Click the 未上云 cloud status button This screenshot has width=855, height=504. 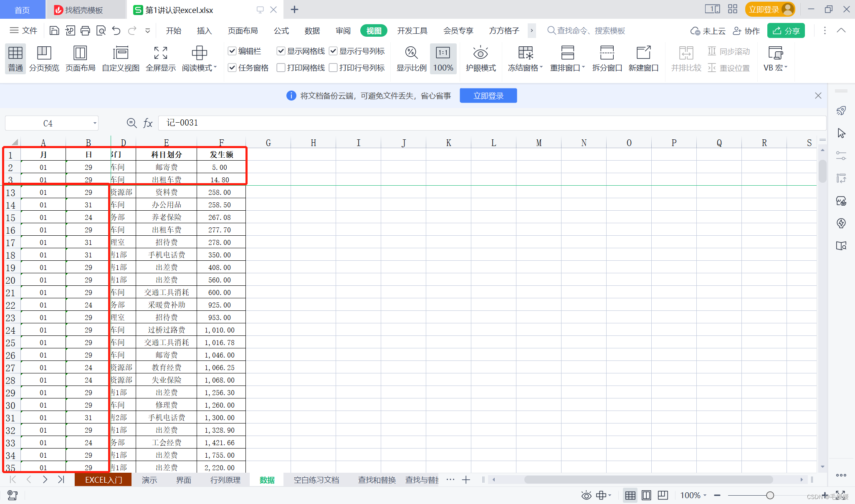pyautogui.click(x=708, y=31)
